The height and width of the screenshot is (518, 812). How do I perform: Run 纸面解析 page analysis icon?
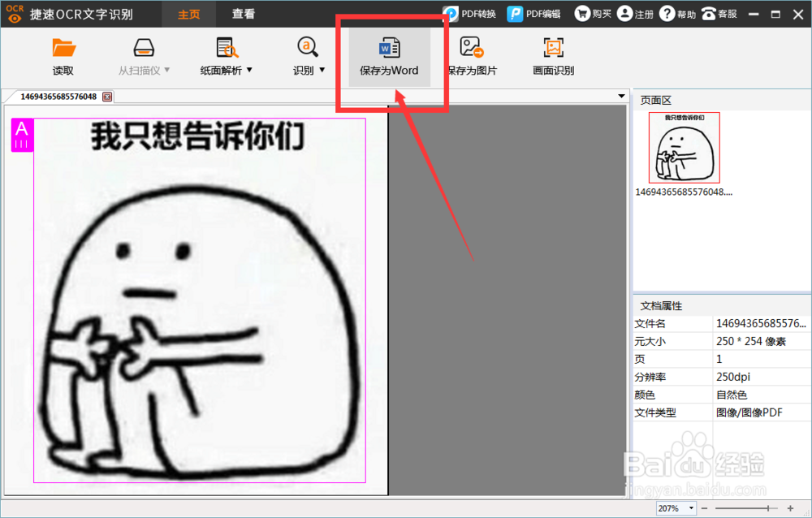click(x=227, y=48)
